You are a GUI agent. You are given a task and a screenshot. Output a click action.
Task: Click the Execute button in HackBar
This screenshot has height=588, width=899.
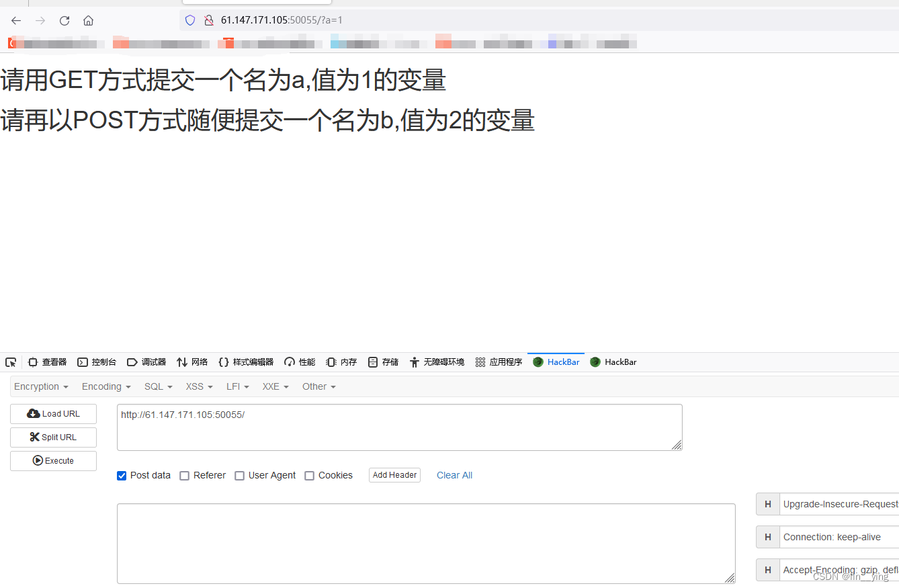(53, 460)
